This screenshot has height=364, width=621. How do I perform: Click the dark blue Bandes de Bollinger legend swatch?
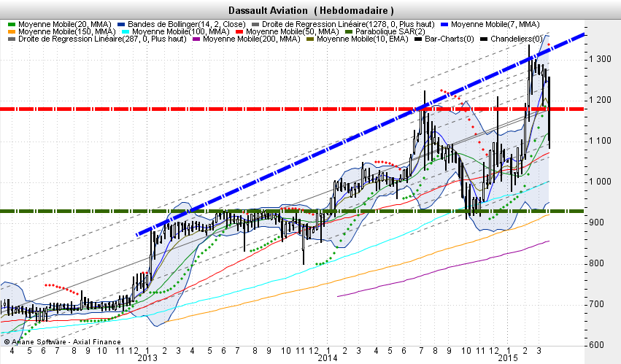(121, 25)
